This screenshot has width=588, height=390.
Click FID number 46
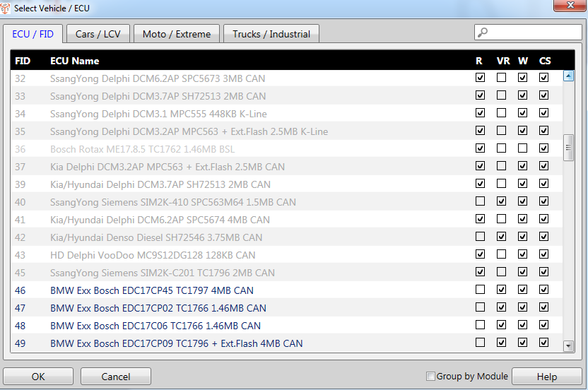(x=20, y=290)
